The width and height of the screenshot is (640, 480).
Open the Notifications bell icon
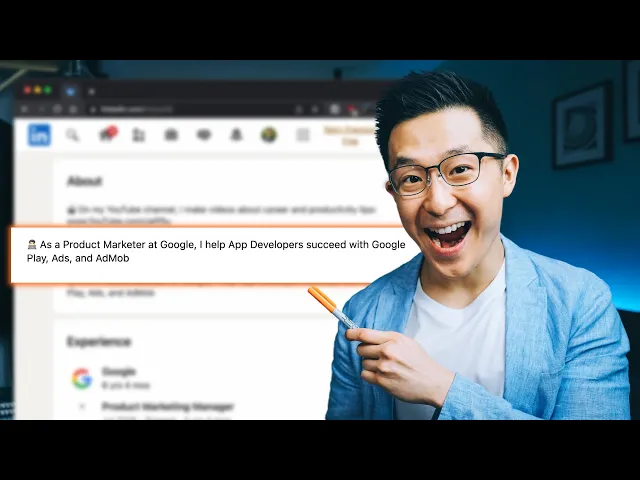pyautogui.click(x=236, y=135)
